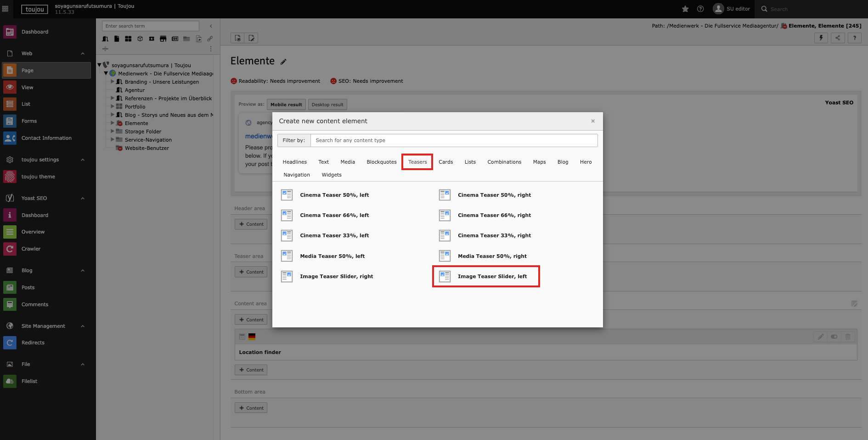Expand the Portfolio page tree node
The width and height of the screenshot is (868, 440).
[113, 107]
